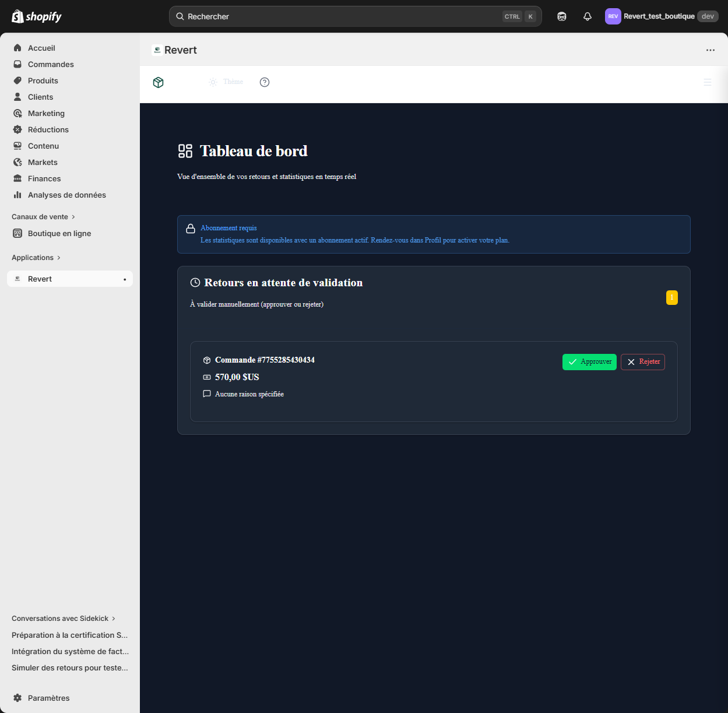This screenshot has height=713, width=728.
Task: Click the Revert app active indicator dot
Action: tap(125, 279)
